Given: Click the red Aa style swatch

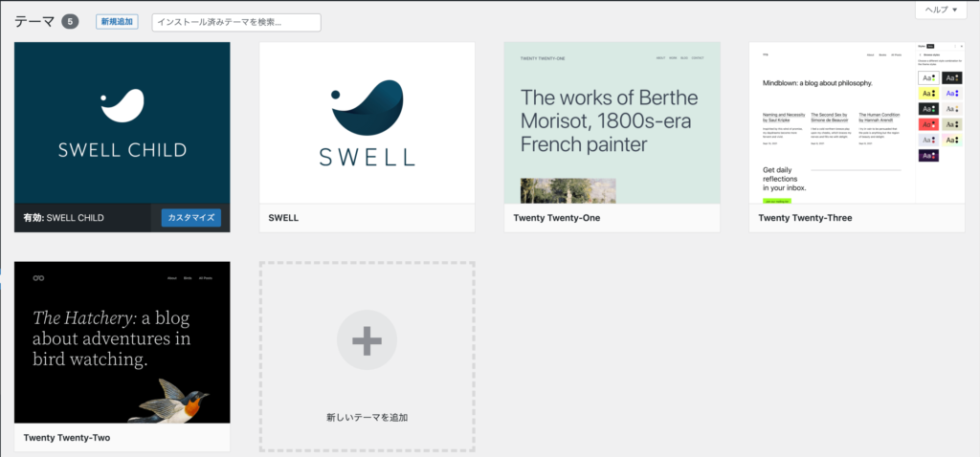Looking at the screenshot, I should 928,124.
